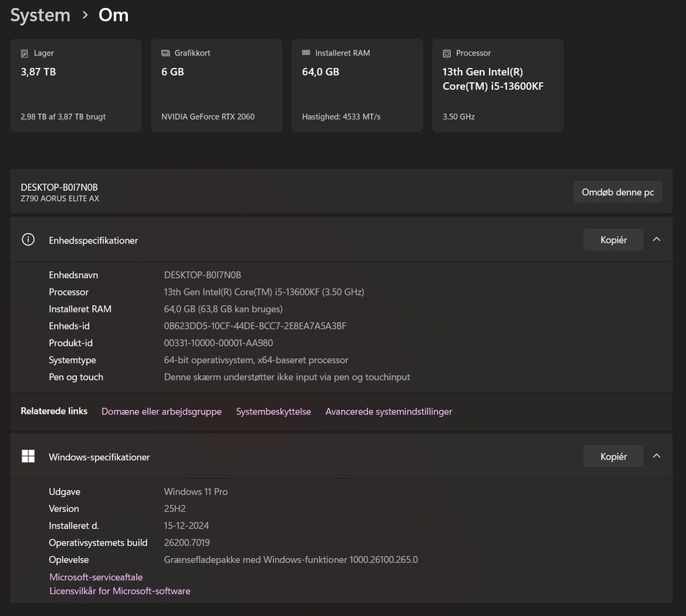This screenshot has width=686, height=616.
Task: Click the breadcrumb chevron after System
Action: pos(85,16)
